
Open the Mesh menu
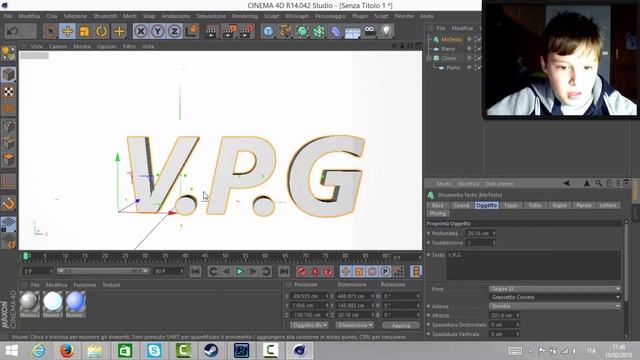coord(130,16)
